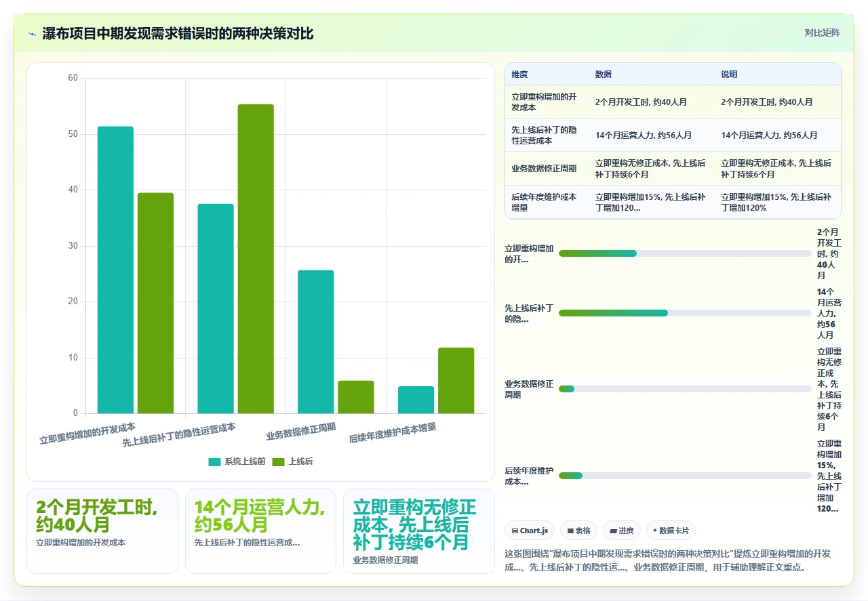Screen dimensions: 868x601
Task: Click x-axis label 立即重构增加的开发成本
Action: (x=87, y=434)
